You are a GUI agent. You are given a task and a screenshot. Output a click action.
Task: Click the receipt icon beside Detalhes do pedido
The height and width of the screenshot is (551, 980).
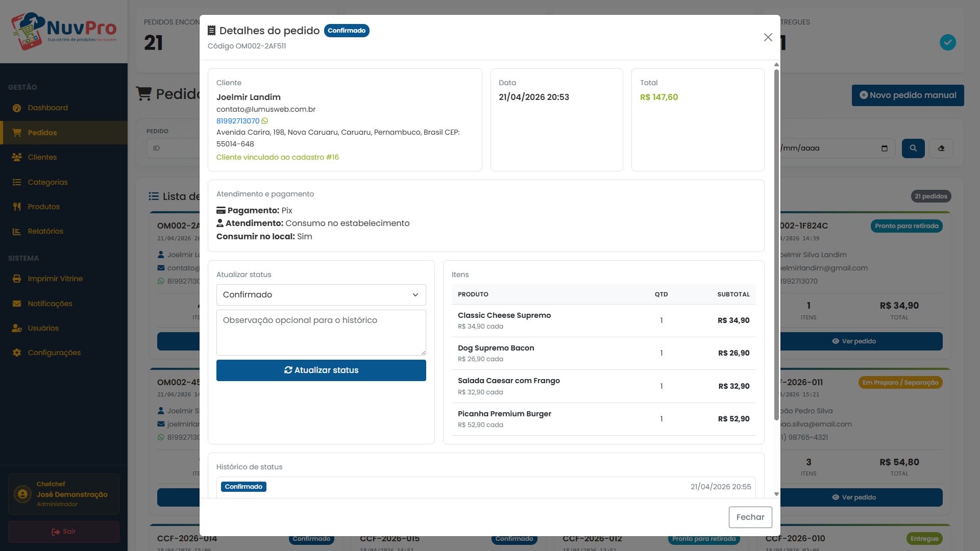pyautogui.click(x=211, y=31)
